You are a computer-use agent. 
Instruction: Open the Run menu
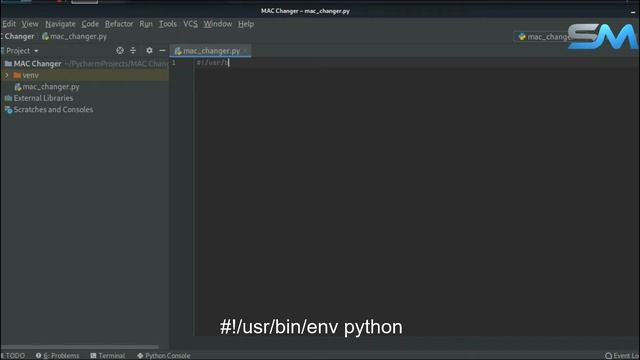(146, 24)
